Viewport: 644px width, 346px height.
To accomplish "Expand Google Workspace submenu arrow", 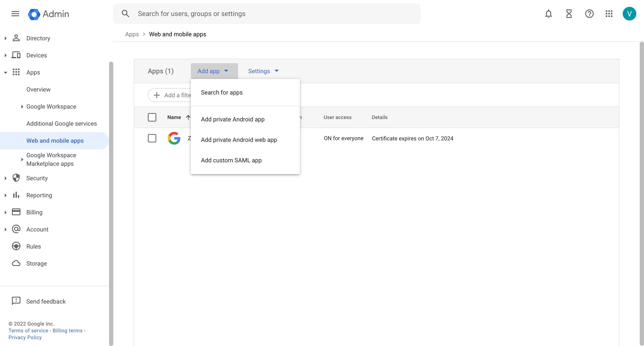I will coord(22,107).
